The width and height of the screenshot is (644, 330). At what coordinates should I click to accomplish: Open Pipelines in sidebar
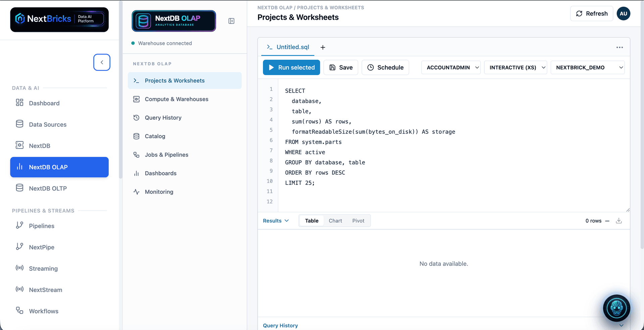point(59,226)
